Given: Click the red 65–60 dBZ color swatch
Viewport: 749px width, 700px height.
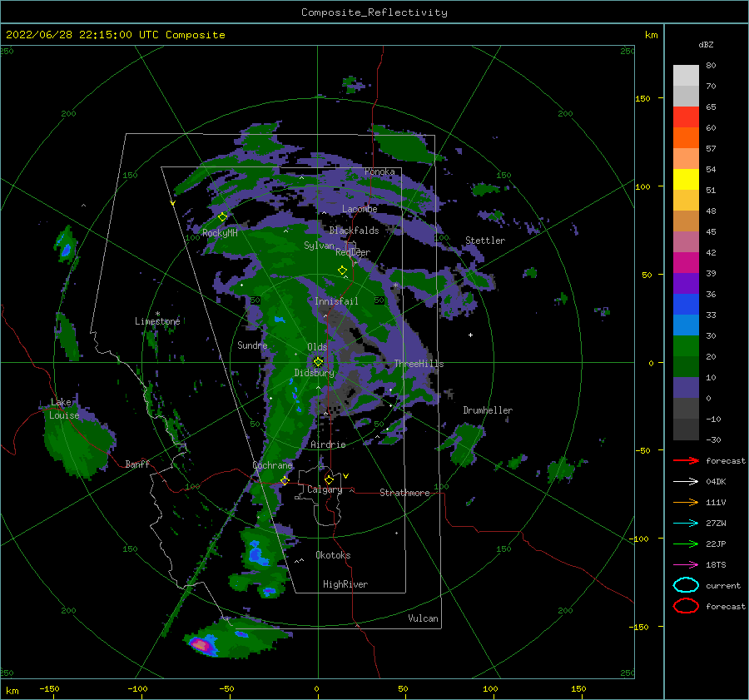Looking at the screenshot, I should point(686,117).
